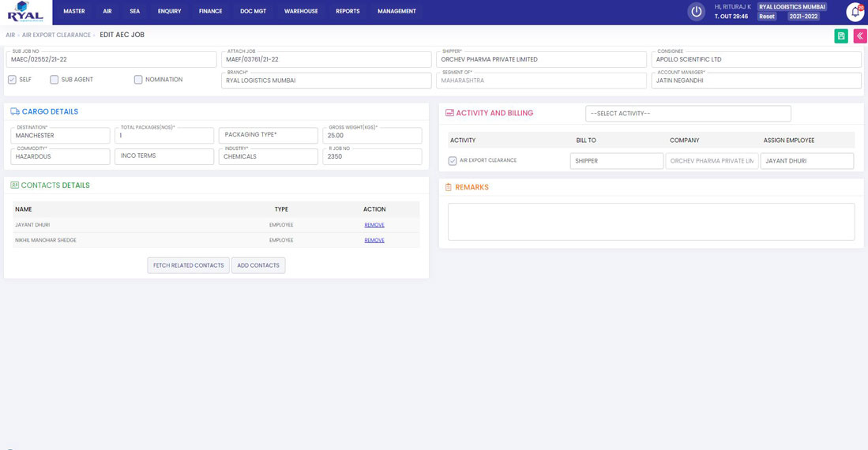Click the Attach Job field
Viewport: 868px width, 450px height.
[326, 60]
